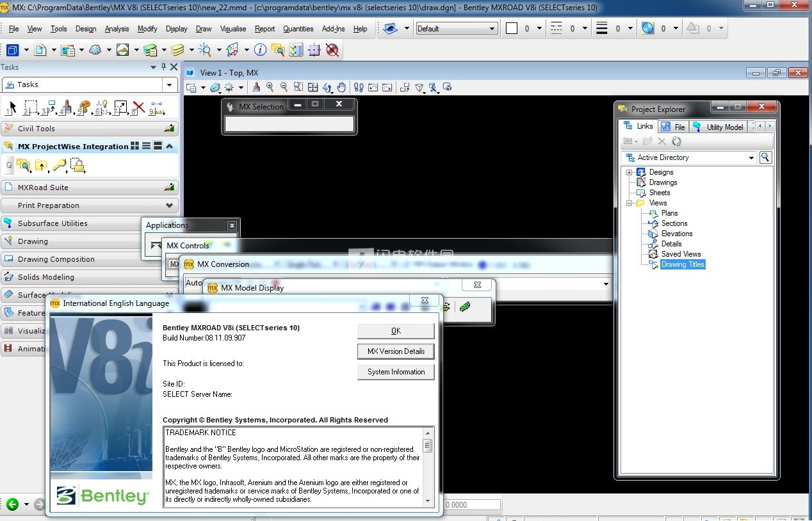Pin the Tasks panel
This screenshot has width=812, height=521.
164,67
